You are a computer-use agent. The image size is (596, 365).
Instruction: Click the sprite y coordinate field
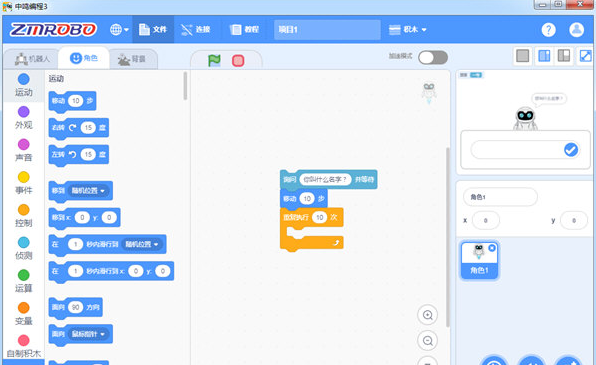[574, 220]
